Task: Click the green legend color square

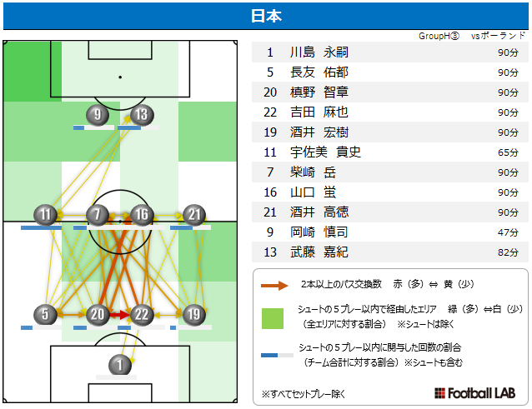Action: [x=273, y=318]
